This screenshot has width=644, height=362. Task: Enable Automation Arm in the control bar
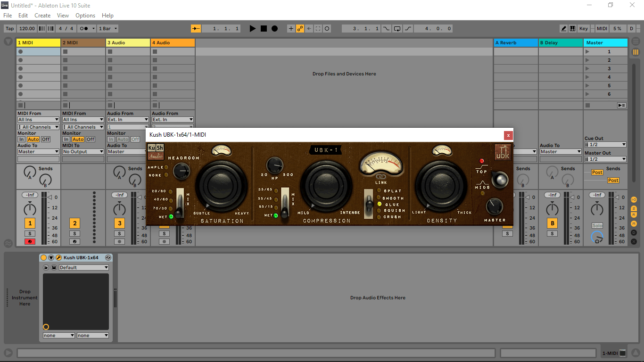300,29
